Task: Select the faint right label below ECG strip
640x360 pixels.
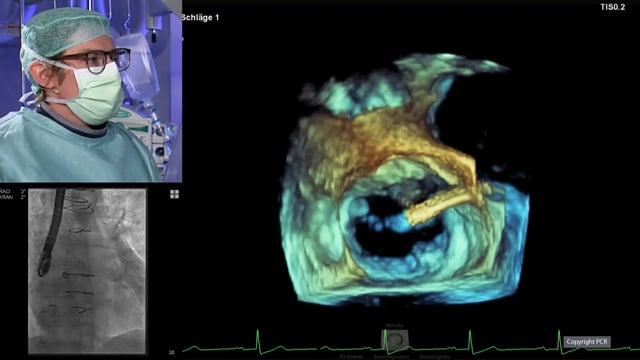Action: coord(435,357)
